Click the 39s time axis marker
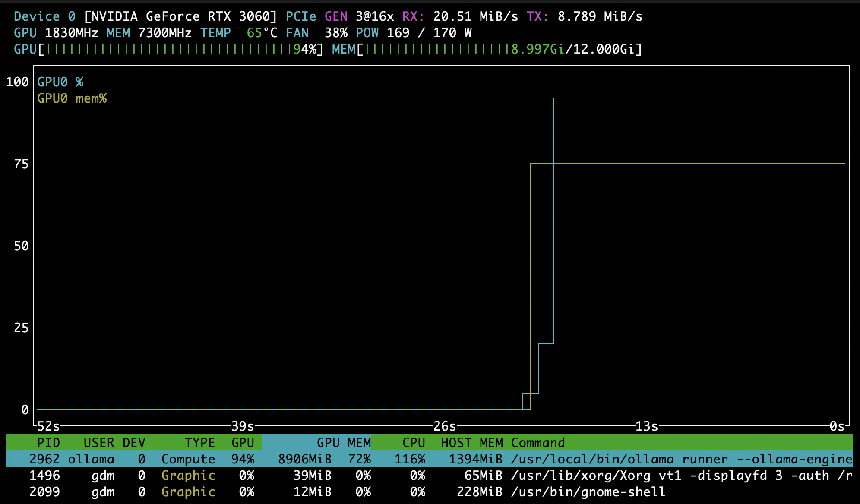860x504 pixels. (x=243, y=427)
